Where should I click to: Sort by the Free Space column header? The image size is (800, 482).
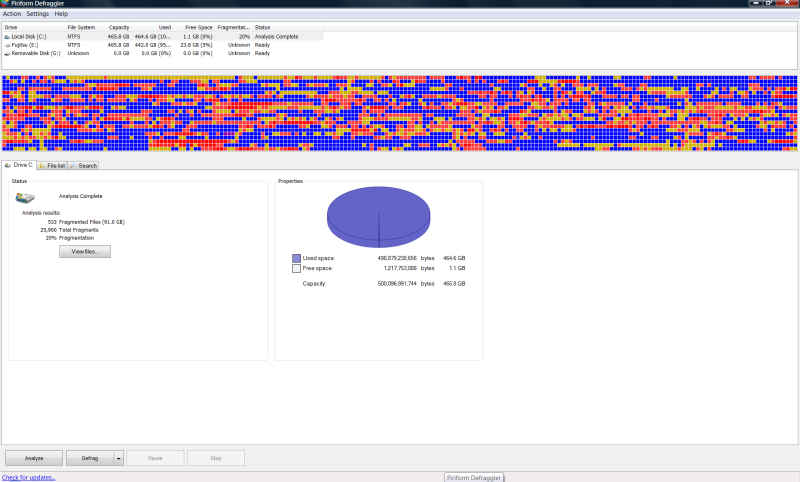point(194,28)
